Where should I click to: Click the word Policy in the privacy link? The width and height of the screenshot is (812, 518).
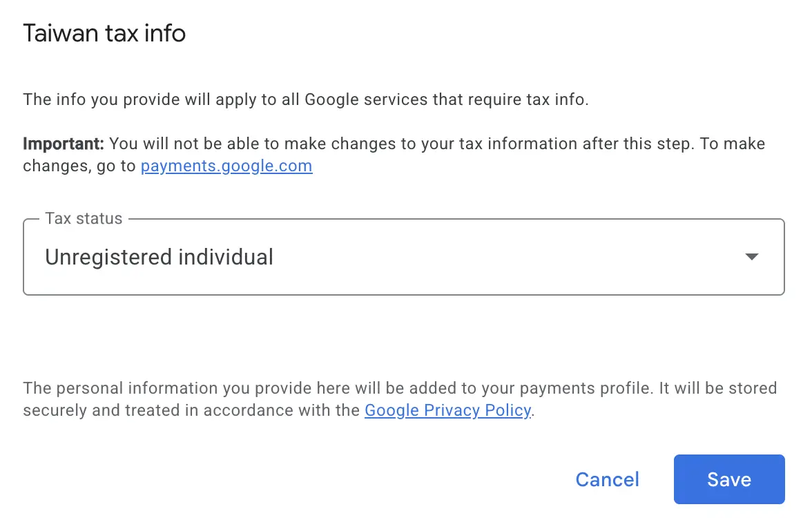pos(507,410)
